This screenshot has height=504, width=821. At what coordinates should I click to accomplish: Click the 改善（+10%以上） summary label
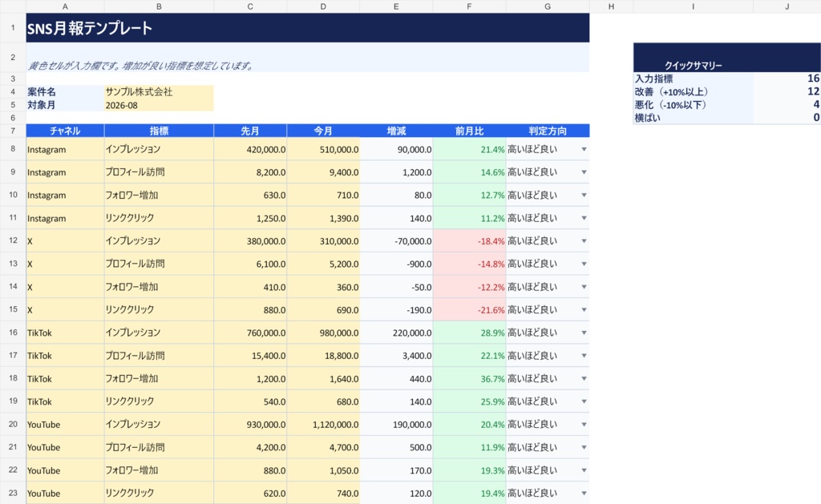pos(694,91)
